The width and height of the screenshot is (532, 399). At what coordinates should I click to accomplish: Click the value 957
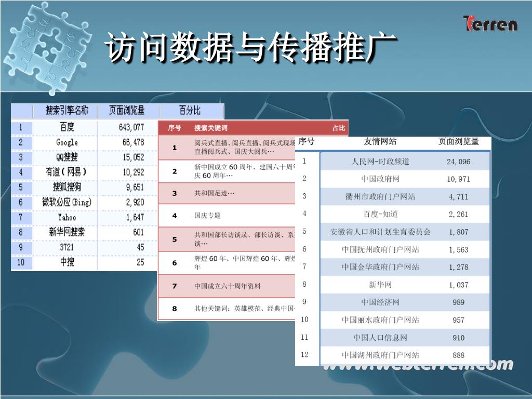(x=458, y=320)
